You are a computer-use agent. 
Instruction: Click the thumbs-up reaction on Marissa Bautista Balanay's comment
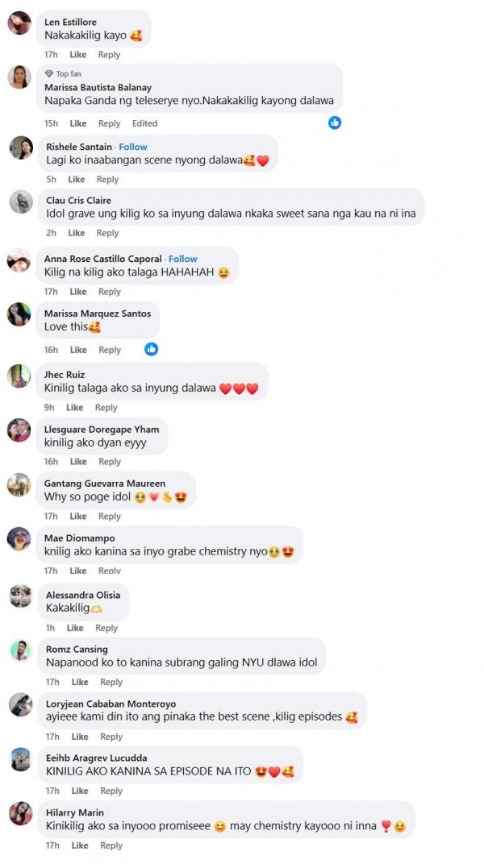tap(335, 123)
